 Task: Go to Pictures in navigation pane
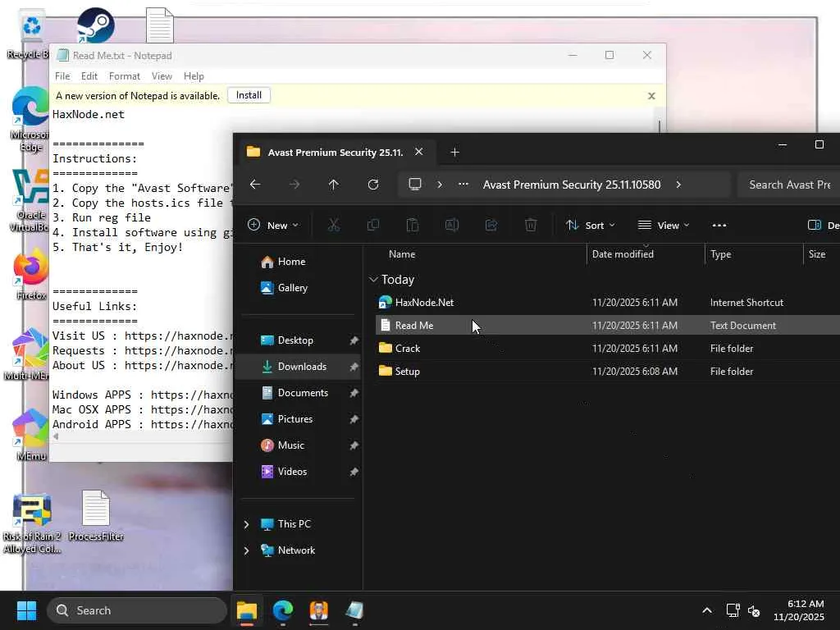tap(298, 419)
